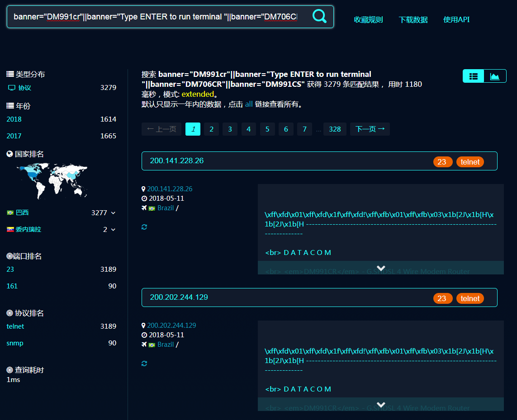Click IP link 200.202.244.129 under pin
Screen dimensions: 517x420
coord(171,326)
